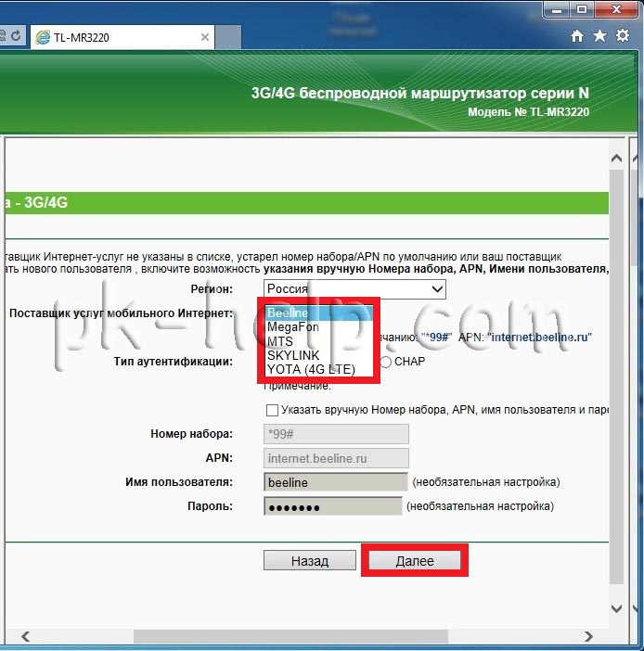644x651 pixels.
Task: Click the Далее button
Action: pyautogui.click(x=415, y=561)
